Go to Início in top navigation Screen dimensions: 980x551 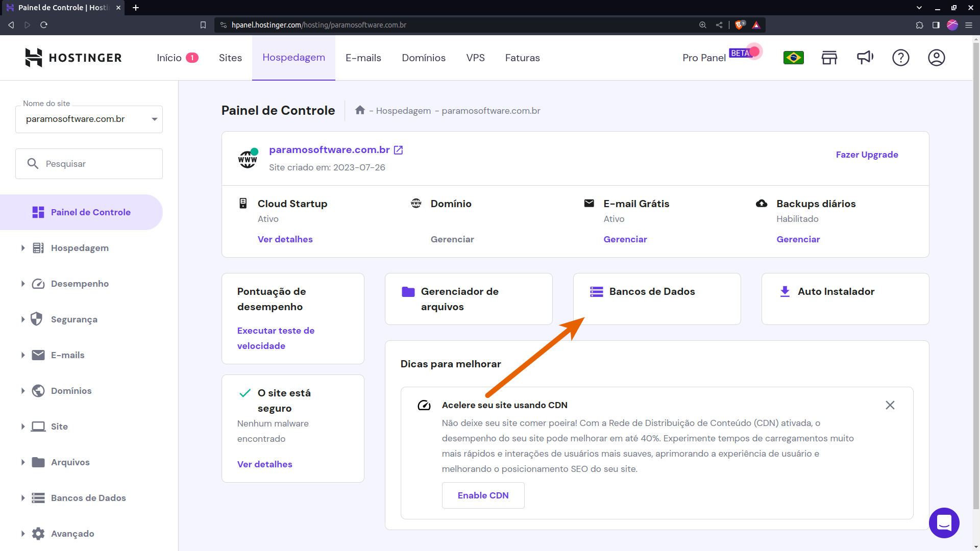point(177,58)
